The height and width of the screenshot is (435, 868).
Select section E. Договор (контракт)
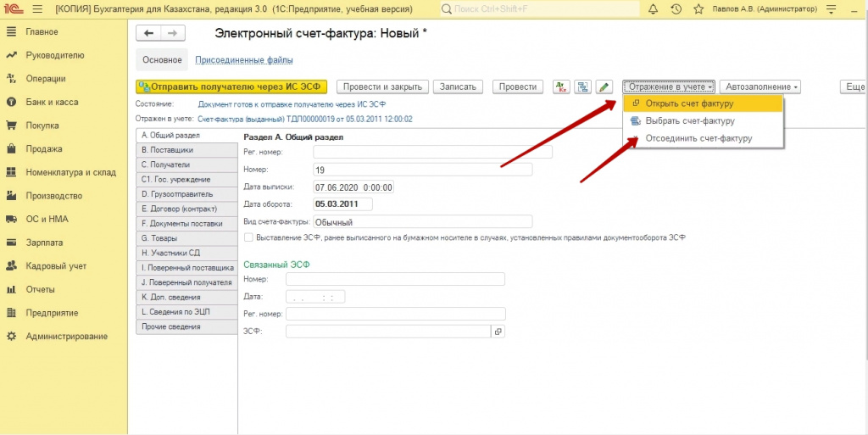[186, 209]
